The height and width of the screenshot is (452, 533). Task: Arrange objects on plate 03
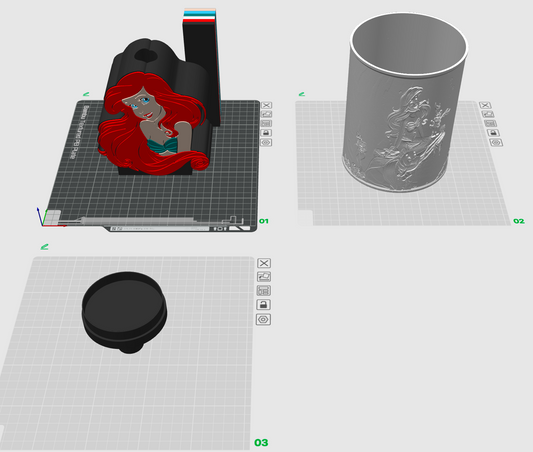(264, 291)
